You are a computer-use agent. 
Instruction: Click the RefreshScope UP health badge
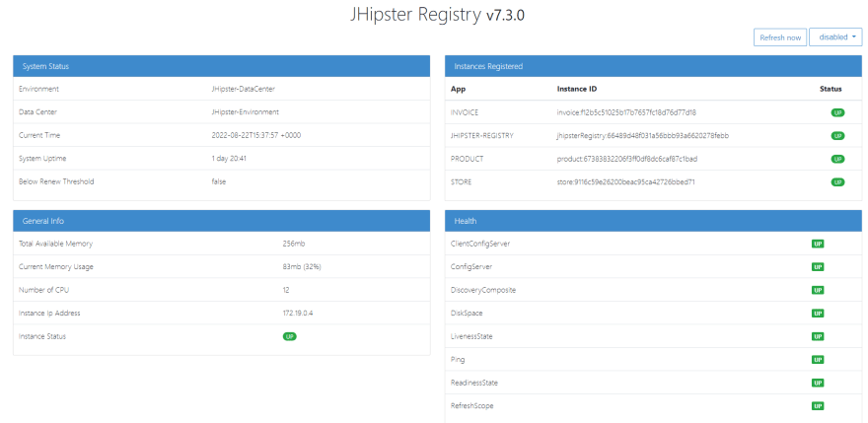tap(818, 406)
